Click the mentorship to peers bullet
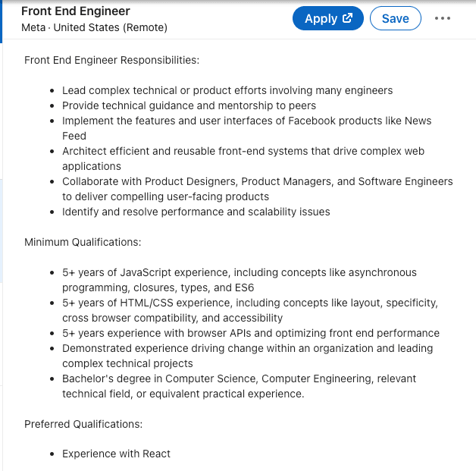This screenshot has height=471, width=476. coord(189,105)
